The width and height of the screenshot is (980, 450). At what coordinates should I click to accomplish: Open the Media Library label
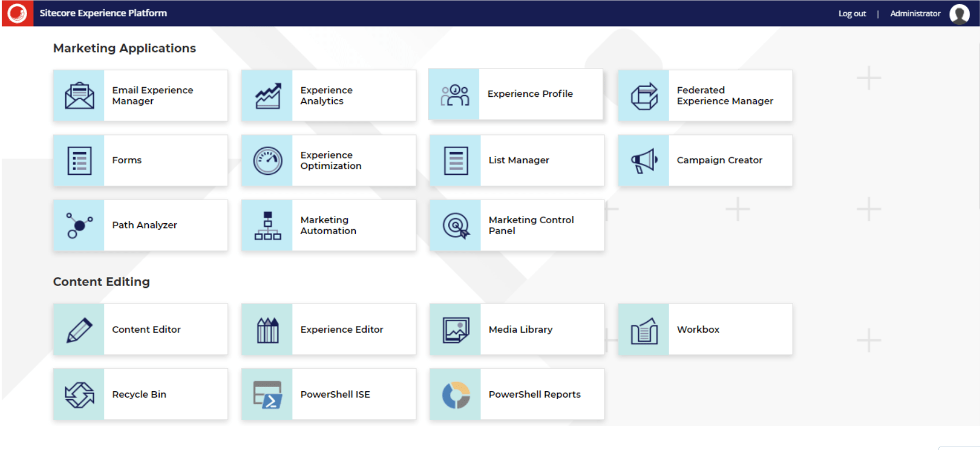520,329
